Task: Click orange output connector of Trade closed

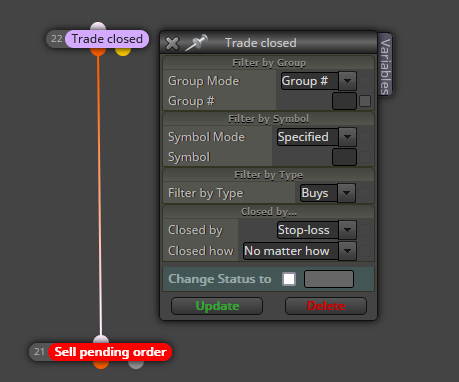Action: point(98,52)
